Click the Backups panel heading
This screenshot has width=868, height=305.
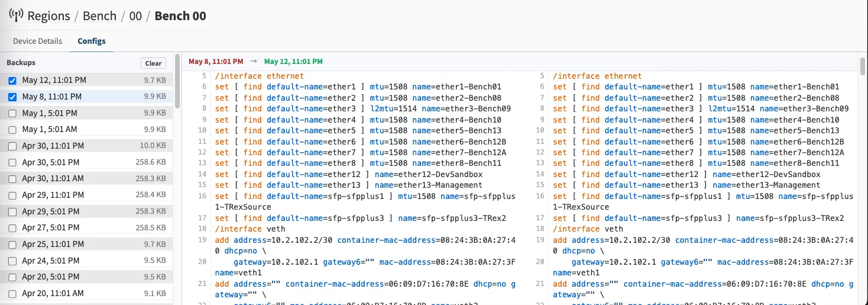(x=21, y=63)
